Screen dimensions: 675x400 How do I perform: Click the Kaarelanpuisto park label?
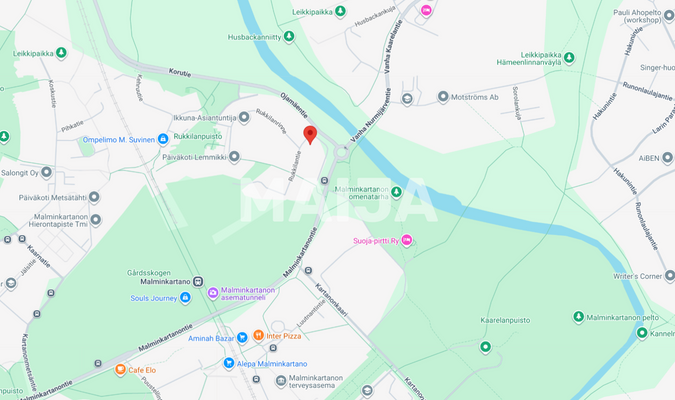click(505, 320)
